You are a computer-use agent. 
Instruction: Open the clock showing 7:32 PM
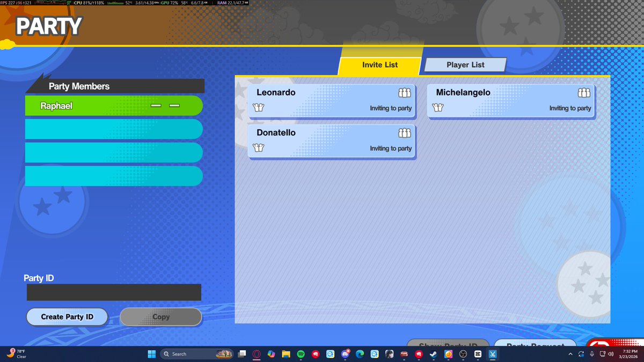(x=628, y=354)
